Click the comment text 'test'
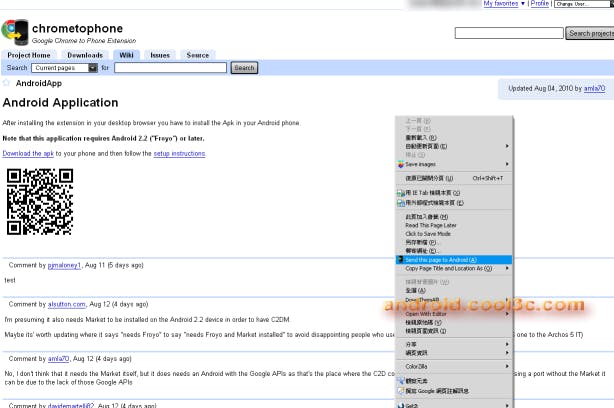 [10, 280]
